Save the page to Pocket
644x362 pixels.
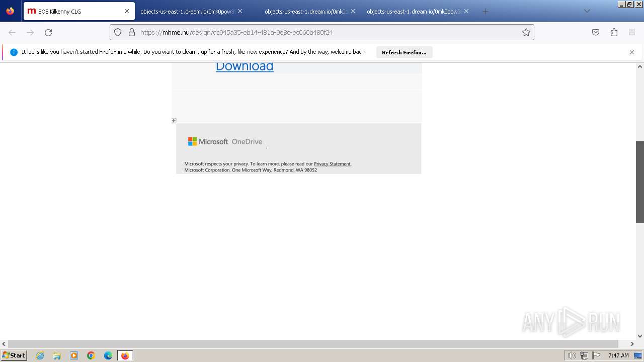(x=596, y=32)
